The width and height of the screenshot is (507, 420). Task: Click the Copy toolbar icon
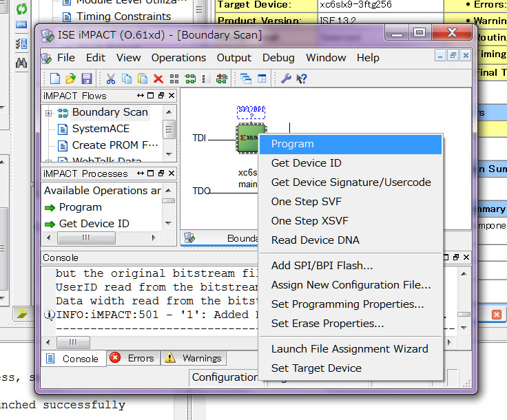tap(127, 78)
